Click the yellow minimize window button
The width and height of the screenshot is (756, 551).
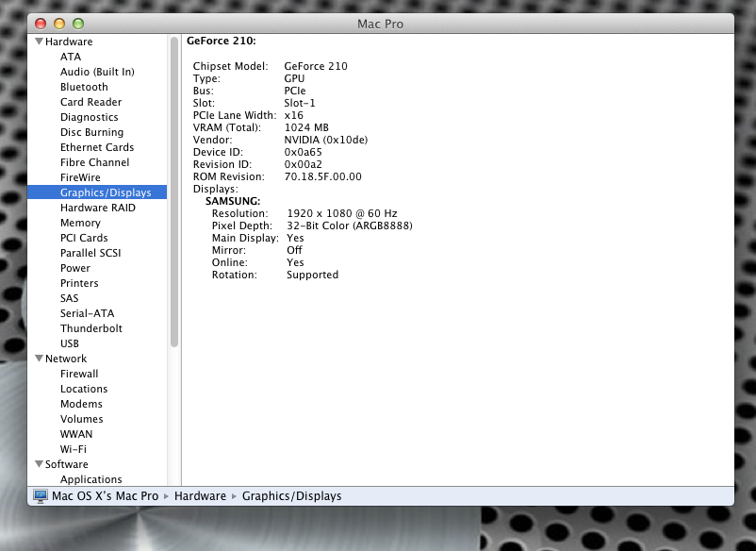59,24
